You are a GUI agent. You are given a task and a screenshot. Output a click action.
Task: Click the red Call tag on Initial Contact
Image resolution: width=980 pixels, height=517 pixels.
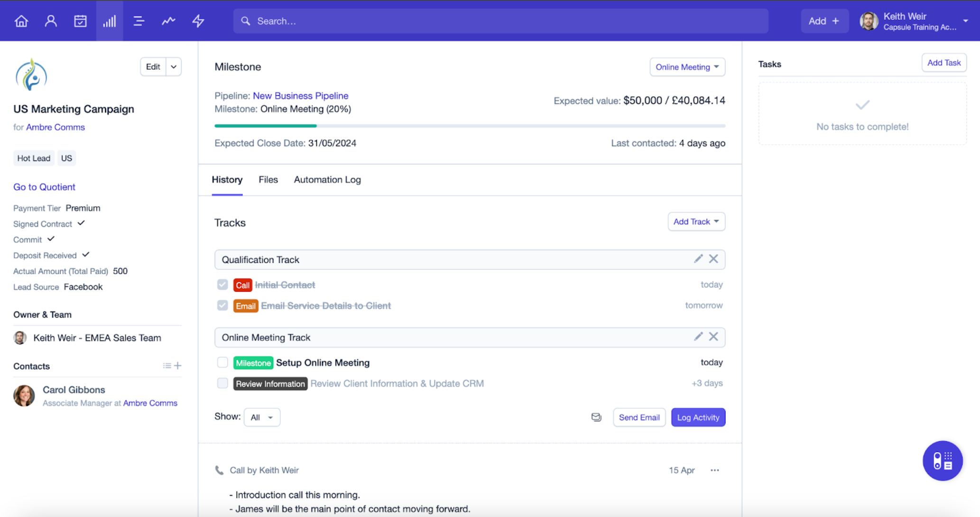pos(242,285)
